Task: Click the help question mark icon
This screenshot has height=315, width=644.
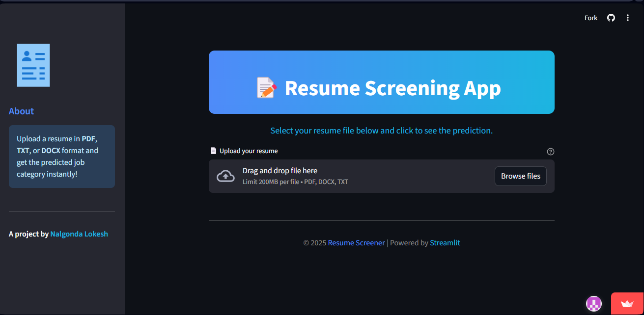Action: point(550,152)
